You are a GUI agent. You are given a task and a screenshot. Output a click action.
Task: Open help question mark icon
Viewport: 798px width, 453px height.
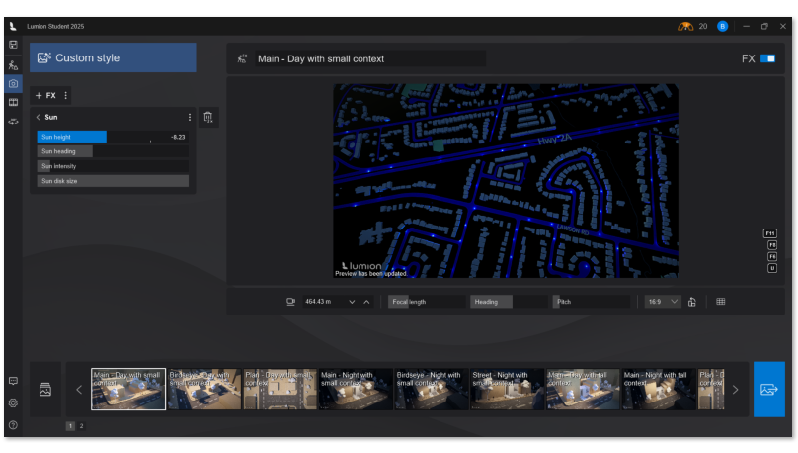click(x=13, y=425)
